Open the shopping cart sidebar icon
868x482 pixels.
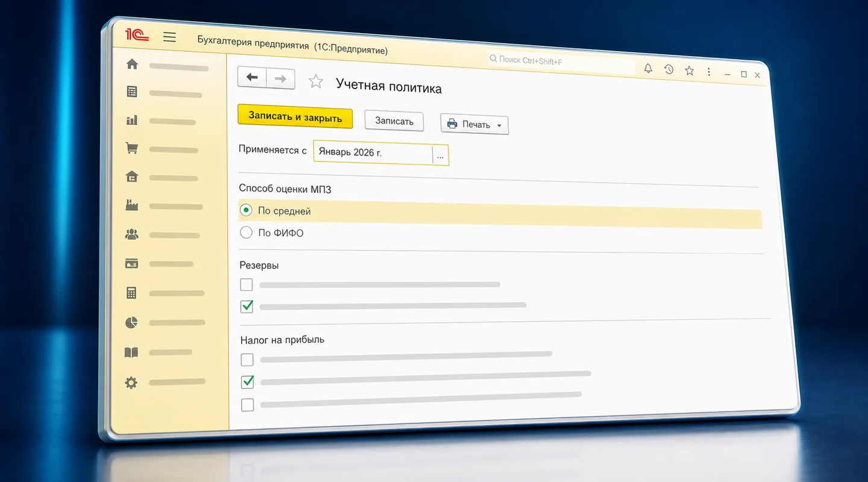click(x=131, y=148)
